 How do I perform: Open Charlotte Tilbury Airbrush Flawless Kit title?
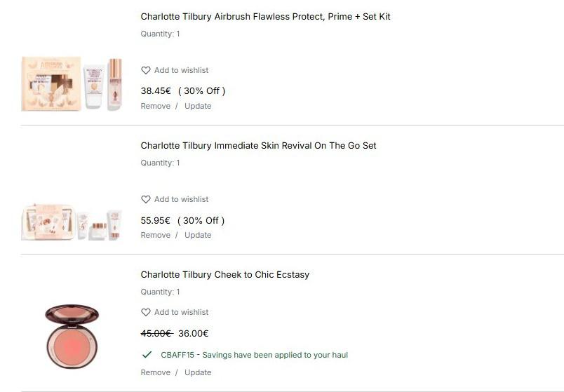265,16
